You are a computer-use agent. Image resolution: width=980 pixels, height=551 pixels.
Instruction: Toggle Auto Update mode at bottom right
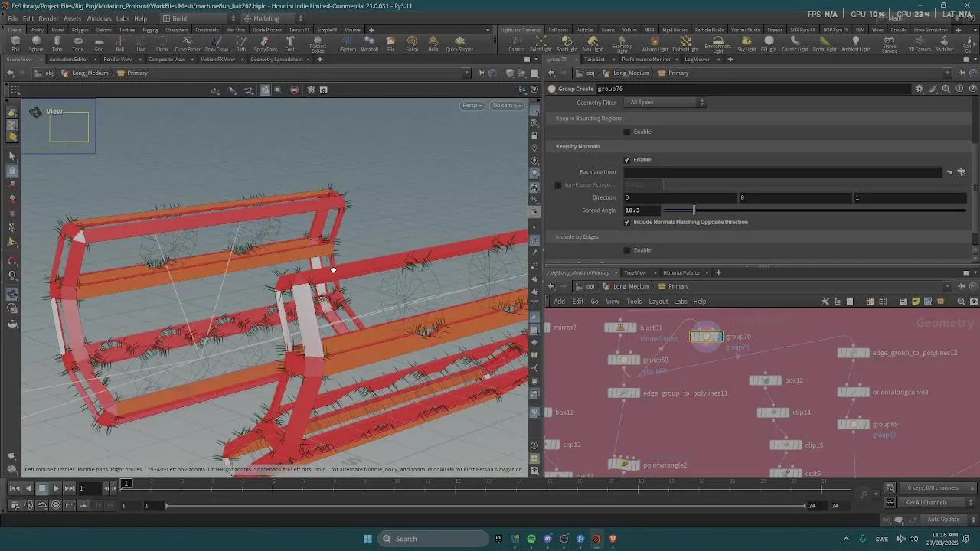(x=943, y=520)
